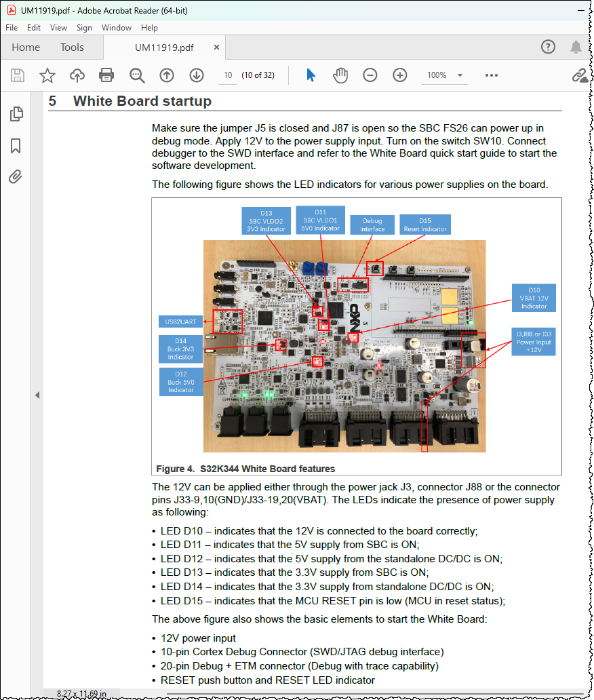Select the arrow Selection tool

click(311, 75)
